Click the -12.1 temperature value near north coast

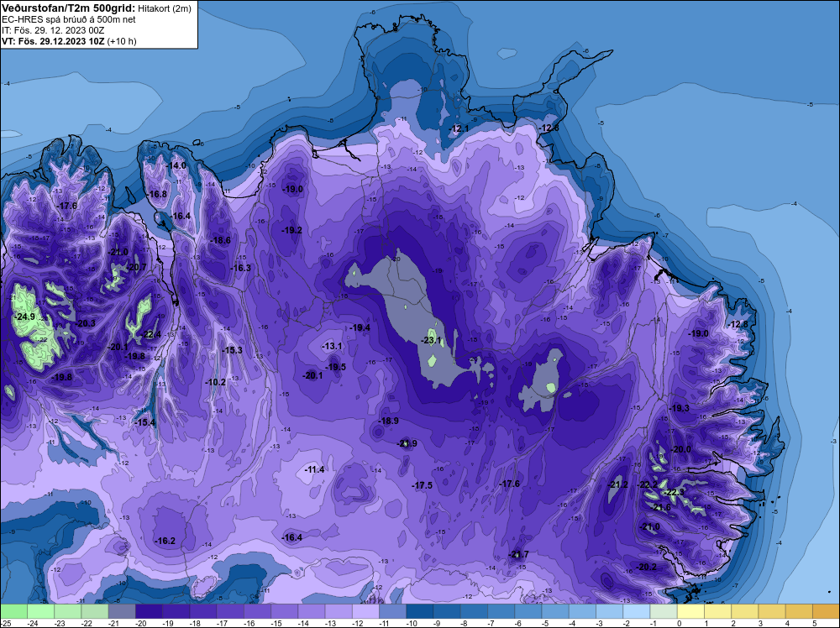pyautogui.click(x=459, y=128)
